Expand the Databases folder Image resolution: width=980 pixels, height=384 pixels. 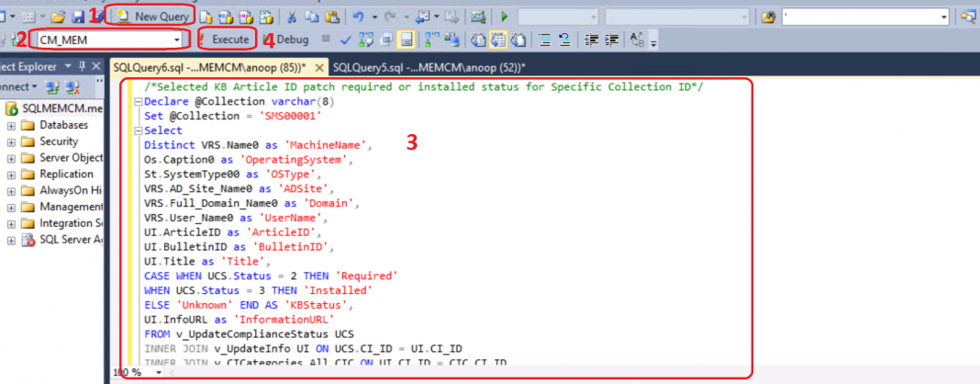[11, 125]
